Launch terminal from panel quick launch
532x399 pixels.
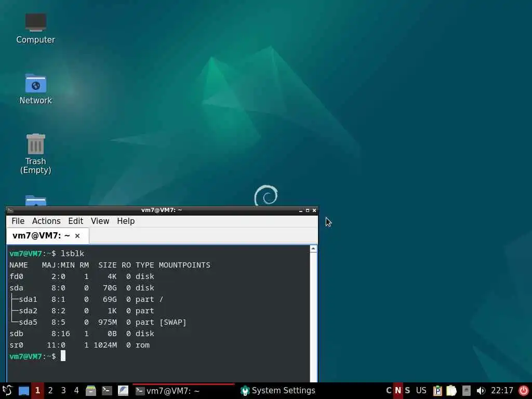(107, 391)
